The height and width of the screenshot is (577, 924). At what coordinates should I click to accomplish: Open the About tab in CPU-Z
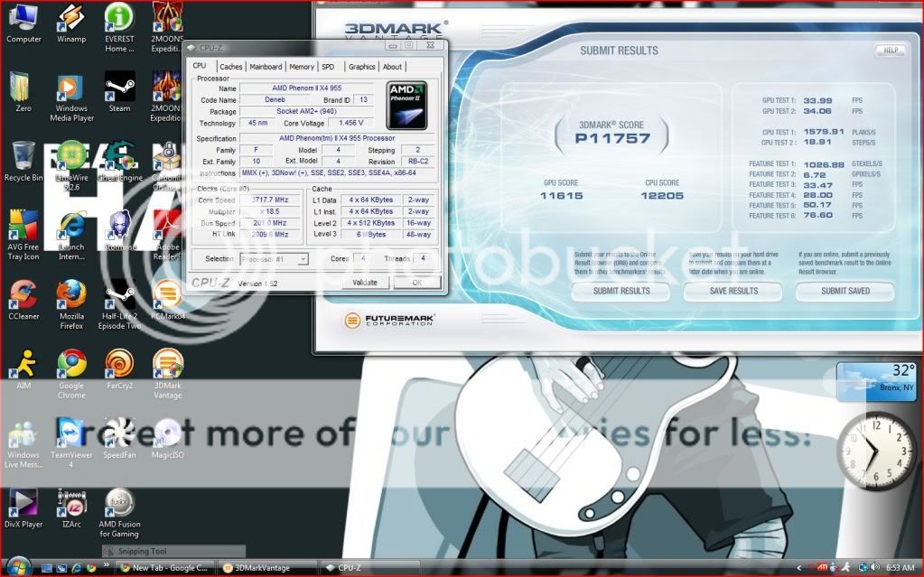(393, 67)
